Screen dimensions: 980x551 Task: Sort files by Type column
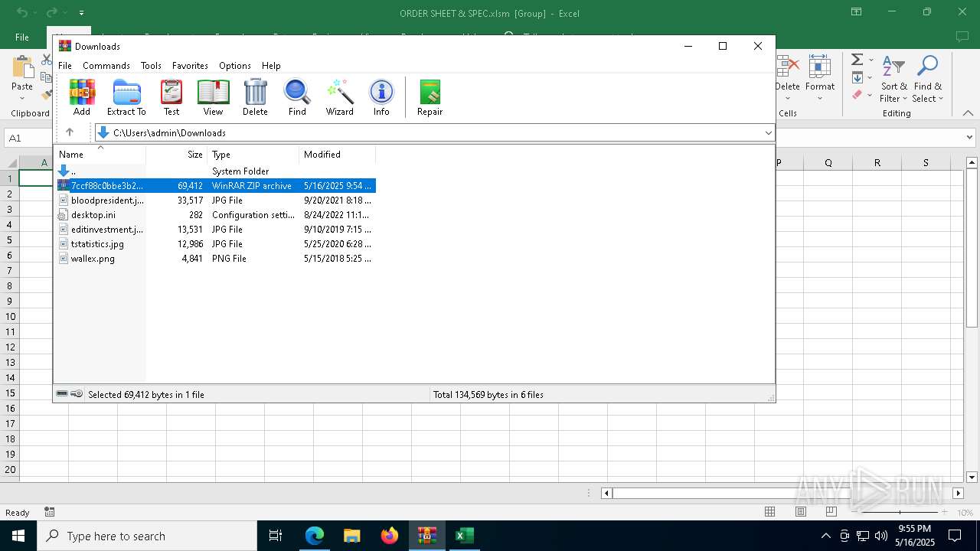(x=253, y=155)
